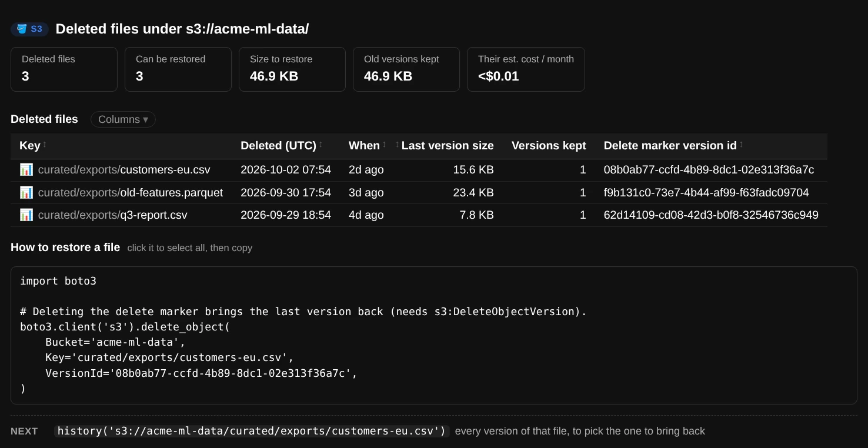Click sort arrow for Delete marker version id
This screenshot has width=868, height=448.
(741, 145)
